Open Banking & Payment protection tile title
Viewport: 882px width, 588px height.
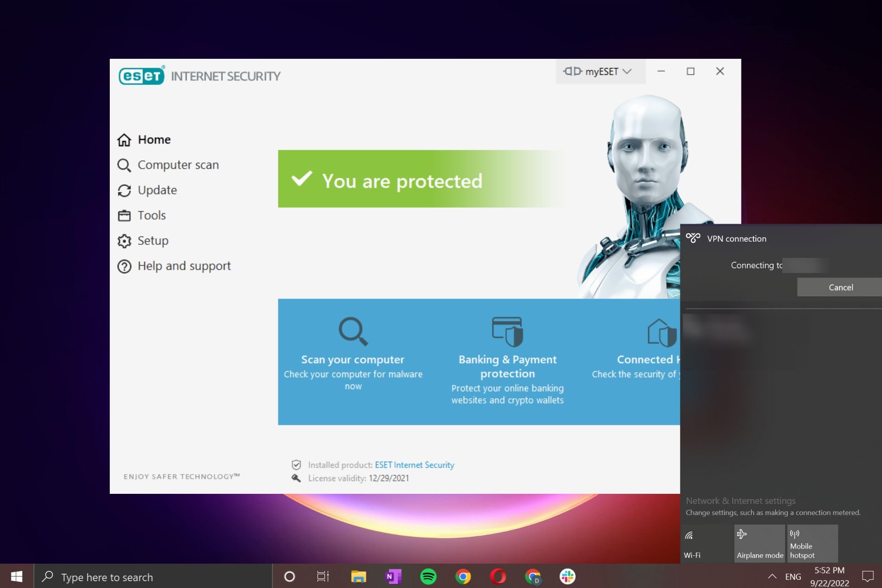pos(508,367)
